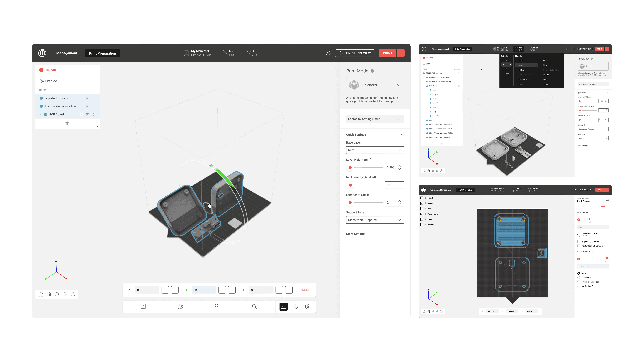Open the Support Type dropdown

click(x=375, y=220)
